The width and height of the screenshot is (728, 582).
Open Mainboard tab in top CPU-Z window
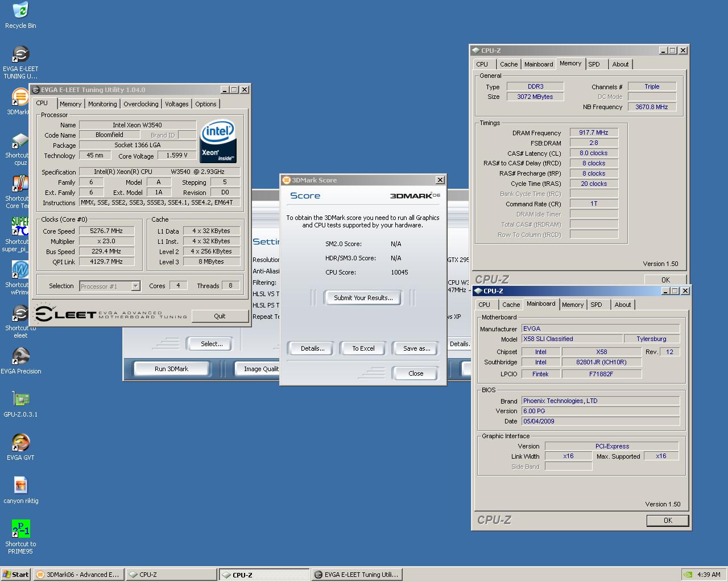coord(539,64)
